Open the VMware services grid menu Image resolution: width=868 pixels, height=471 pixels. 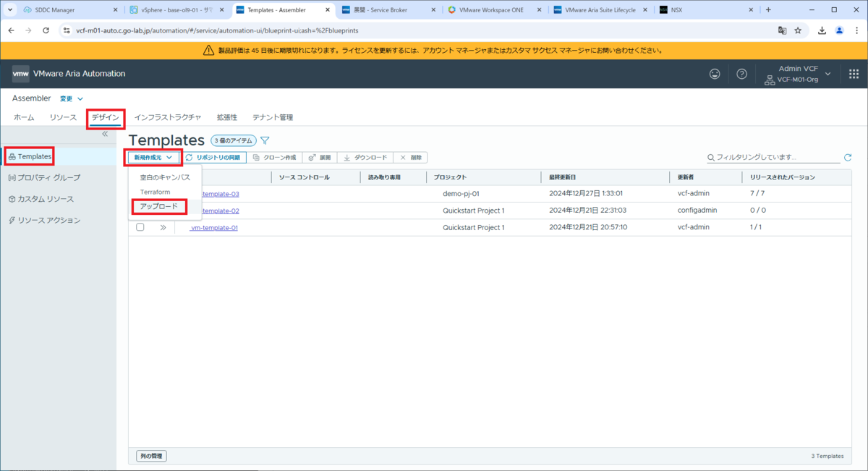[854, 74]
